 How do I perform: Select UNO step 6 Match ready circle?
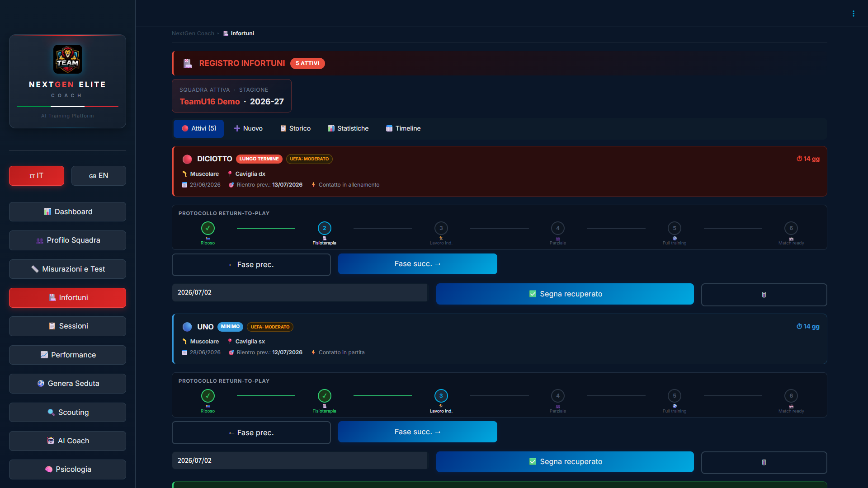pyautogui.click(x=791, y=396)
